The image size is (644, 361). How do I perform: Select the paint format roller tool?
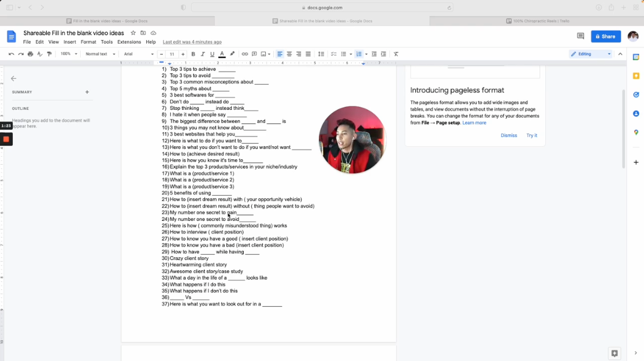pos(49,54)
